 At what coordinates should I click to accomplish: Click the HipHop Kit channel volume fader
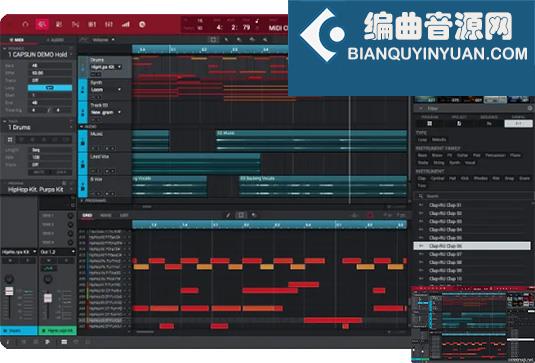tap(48, 297)
